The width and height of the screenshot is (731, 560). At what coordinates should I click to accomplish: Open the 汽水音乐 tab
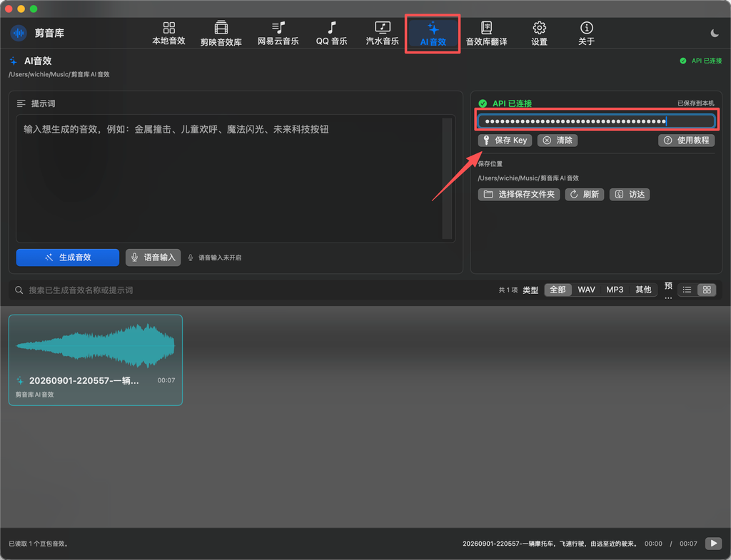point(383,33)
